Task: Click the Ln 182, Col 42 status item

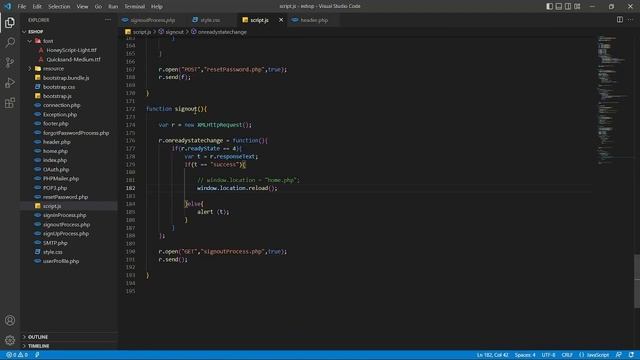Action: [493, 355]
